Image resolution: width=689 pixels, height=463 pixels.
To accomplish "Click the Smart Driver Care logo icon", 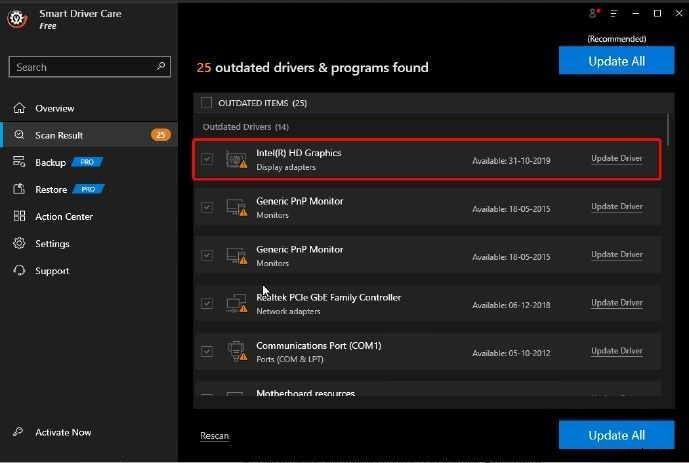I will coord(18,19).
